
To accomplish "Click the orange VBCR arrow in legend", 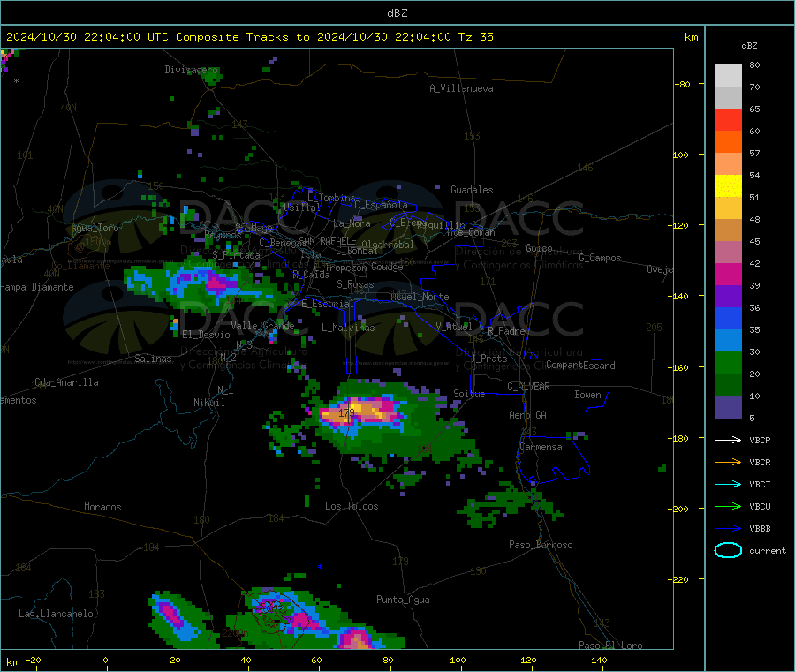I will tap(728, 462).
